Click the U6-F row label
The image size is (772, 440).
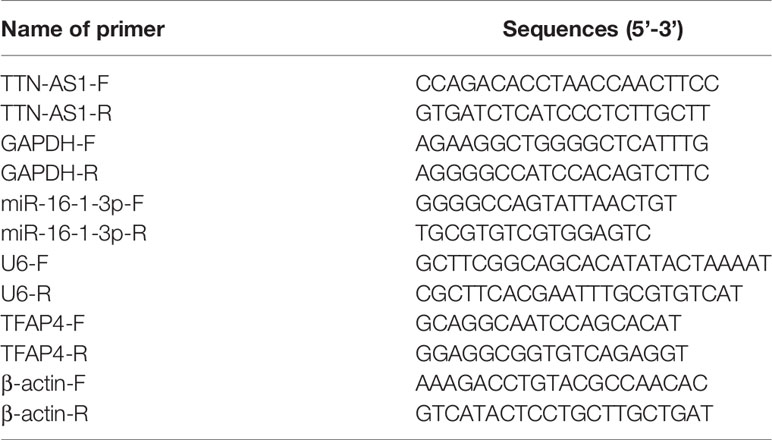[x=25, y=263]
